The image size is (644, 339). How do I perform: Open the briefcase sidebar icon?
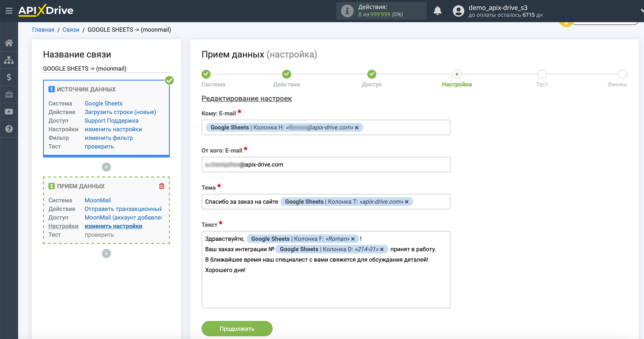(x=9, y=94)
